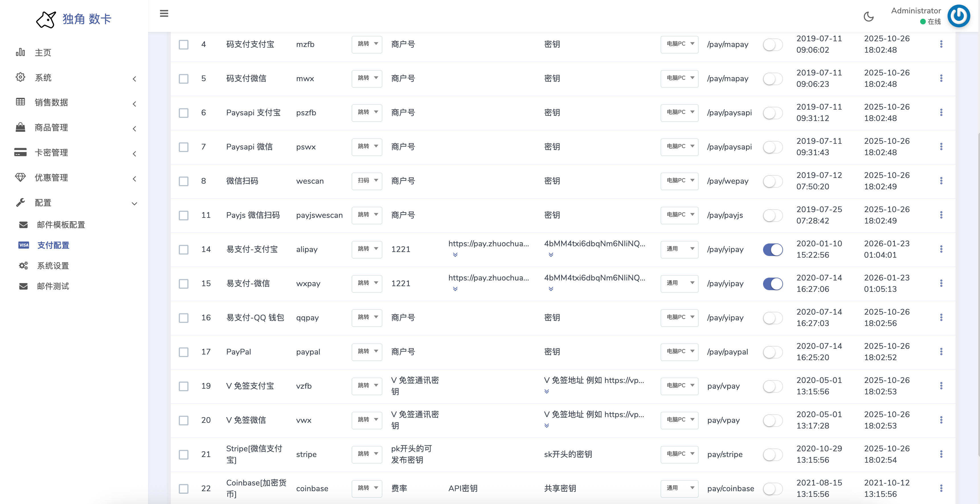This screenshot has height=504, width=980.
Task: Click the 系统设置 gears icon
Action: pyautogui.click(x=23, y=265)
